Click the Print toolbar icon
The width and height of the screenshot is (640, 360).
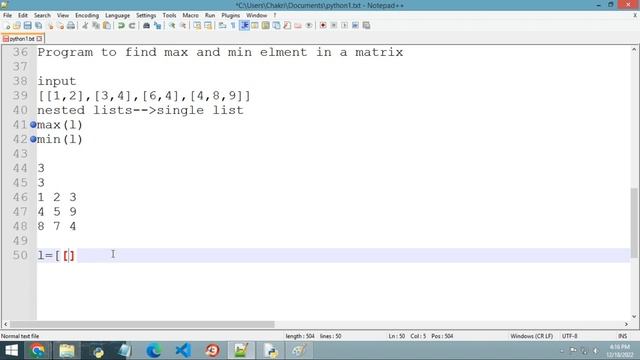[71, 26]
